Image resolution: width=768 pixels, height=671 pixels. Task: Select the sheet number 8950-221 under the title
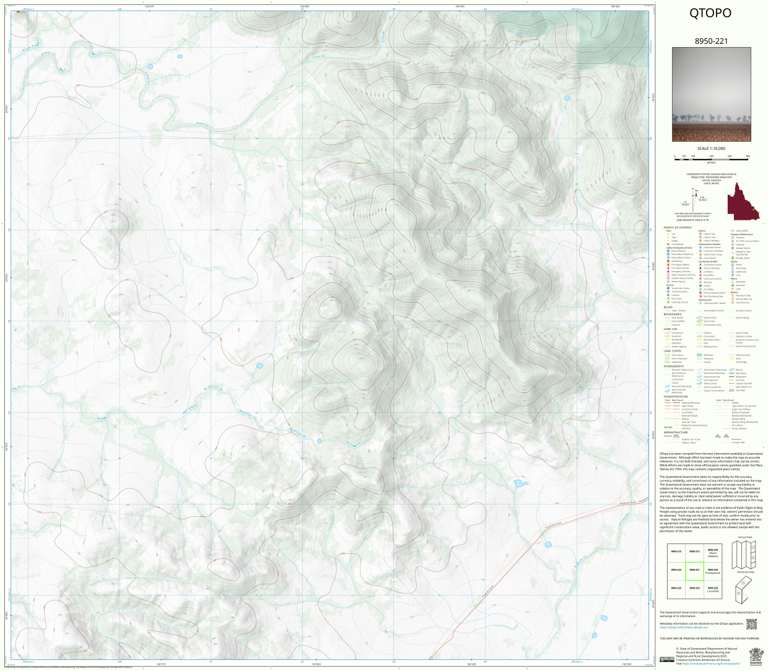pyautogui.click(x=711, y=41)
